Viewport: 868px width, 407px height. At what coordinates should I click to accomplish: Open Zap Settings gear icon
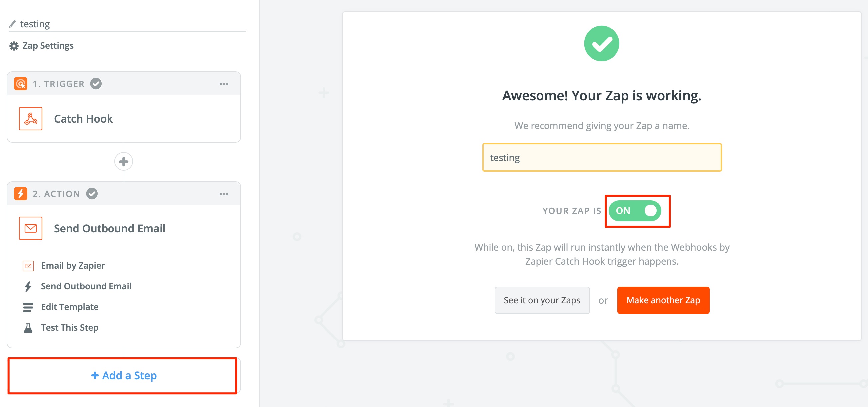point(14,46)
